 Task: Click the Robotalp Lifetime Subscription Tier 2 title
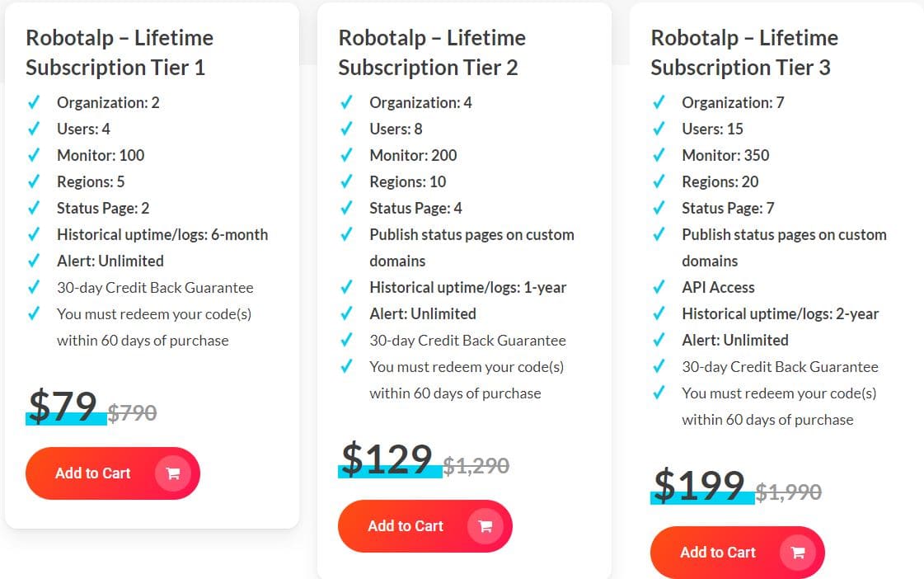431,52
